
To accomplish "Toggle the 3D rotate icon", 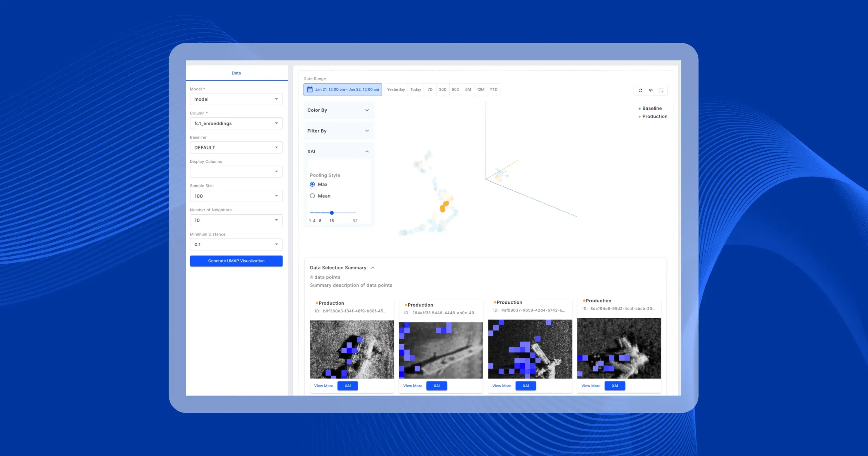I will [x=651, y=90].
